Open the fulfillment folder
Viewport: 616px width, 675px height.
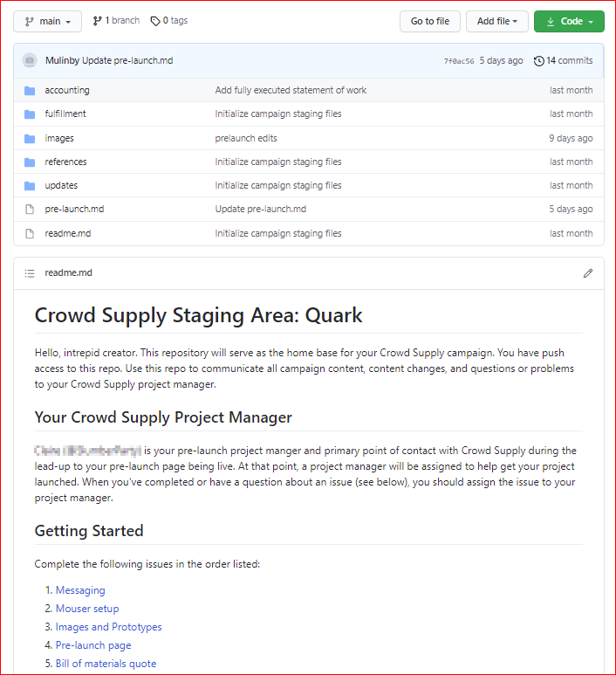coord(65,114)
